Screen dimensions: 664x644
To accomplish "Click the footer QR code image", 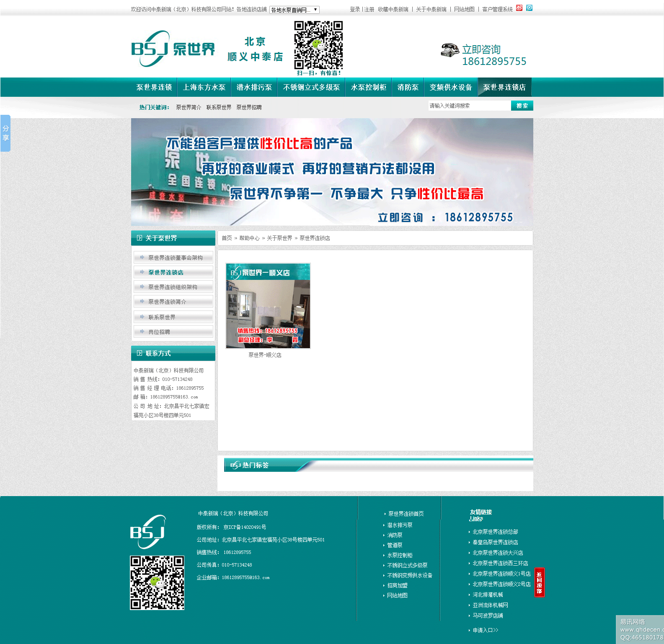I will (x=157, y=583).
